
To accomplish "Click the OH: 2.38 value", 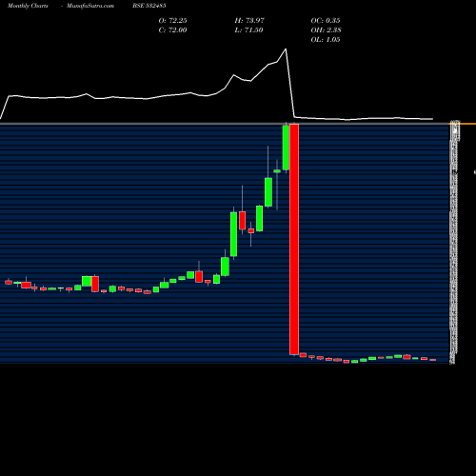I will click(326, 30).
